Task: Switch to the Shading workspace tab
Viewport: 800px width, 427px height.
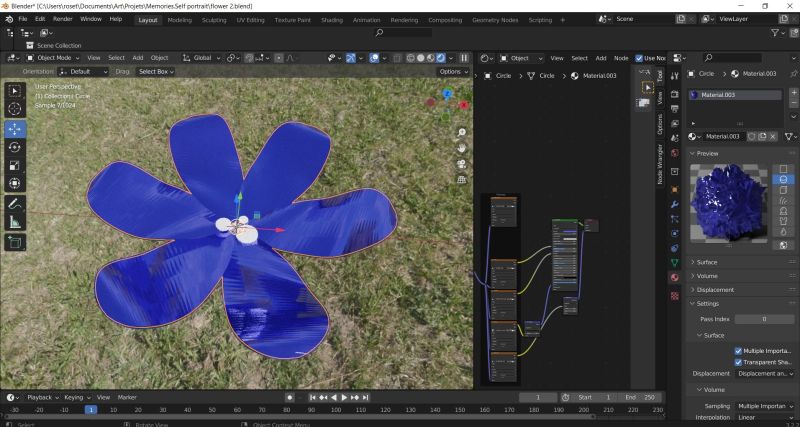Action: [x=331, y=19]
